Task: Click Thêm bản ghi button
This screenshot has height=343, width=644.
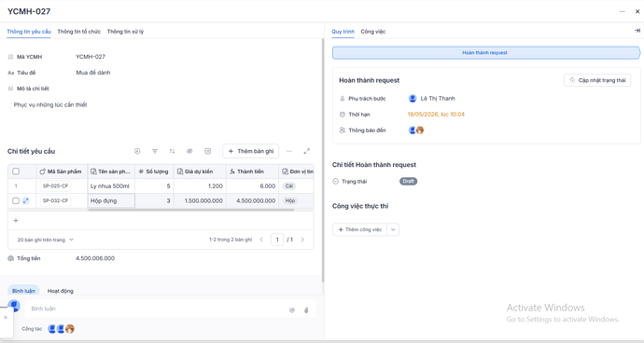Action: click(251, 151)
